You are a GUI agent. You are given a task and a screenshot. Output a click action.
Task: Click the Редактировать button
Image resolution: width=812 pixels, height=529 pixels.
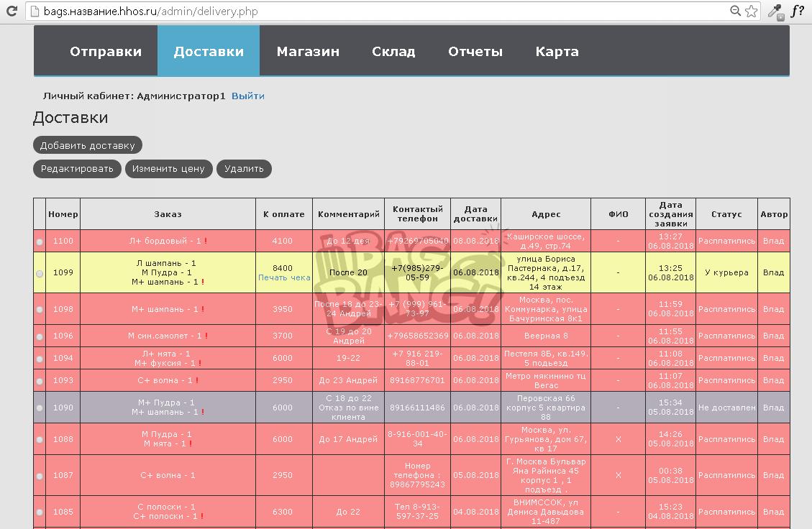[x=77, y=169]
